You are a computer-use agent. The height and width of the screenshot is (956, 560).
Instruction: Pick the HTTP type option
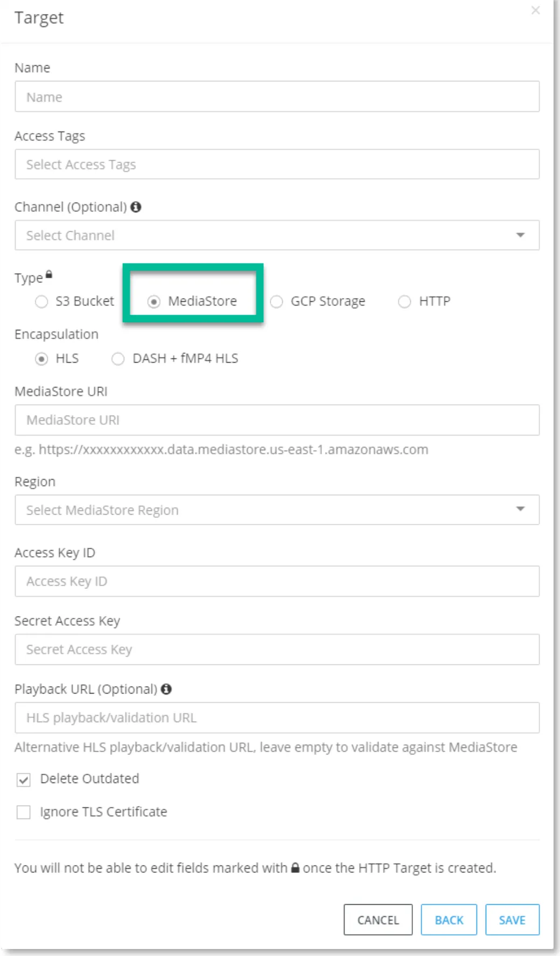tap(404, 301)
